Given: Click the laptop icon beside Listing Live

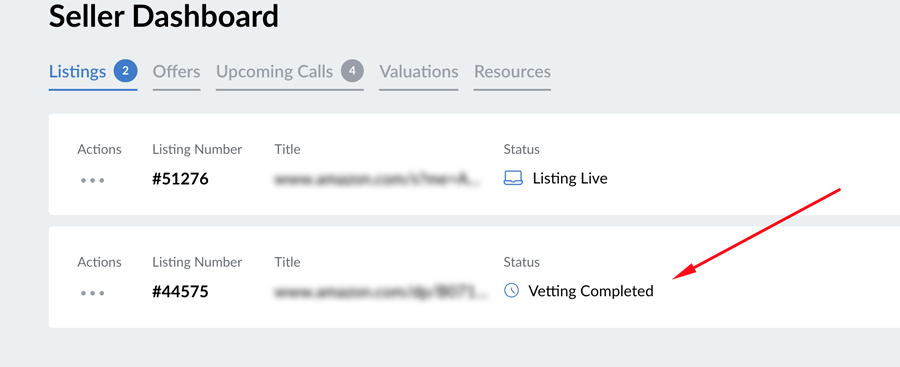Looking at the screenshot, I should 513,179.
